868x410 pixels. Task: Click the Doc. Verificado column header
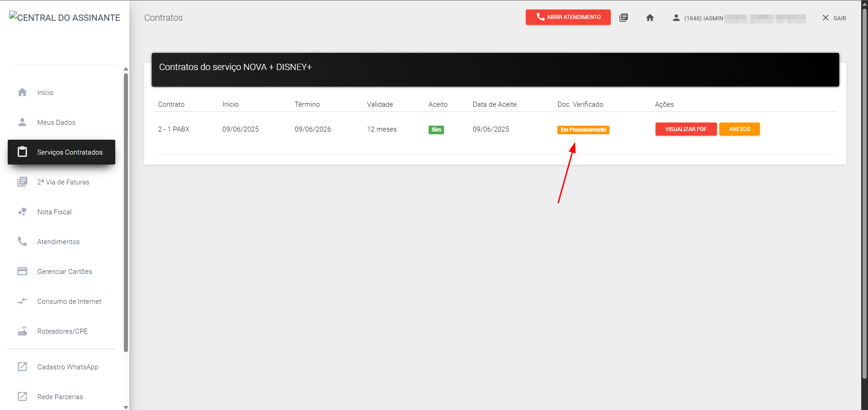coord(580,104)
